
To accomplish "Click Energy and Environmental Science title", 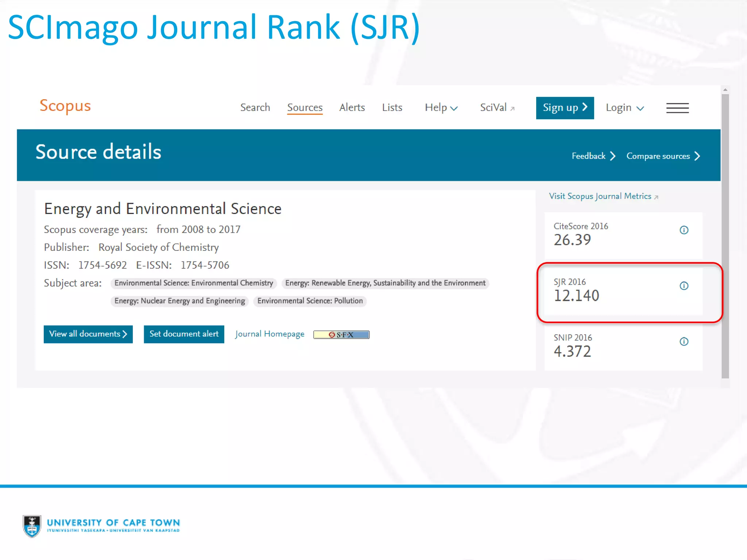I will [163, 209].
